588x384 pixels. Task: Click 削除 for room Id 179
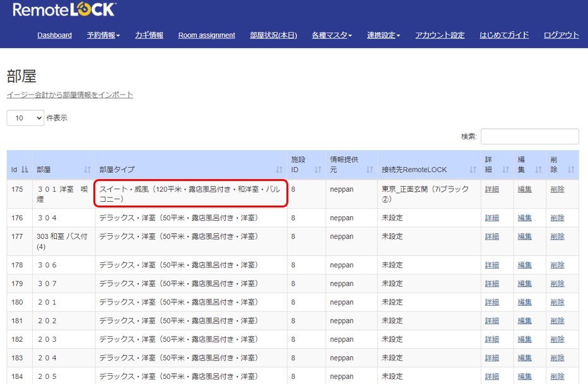tap(557, 284)
